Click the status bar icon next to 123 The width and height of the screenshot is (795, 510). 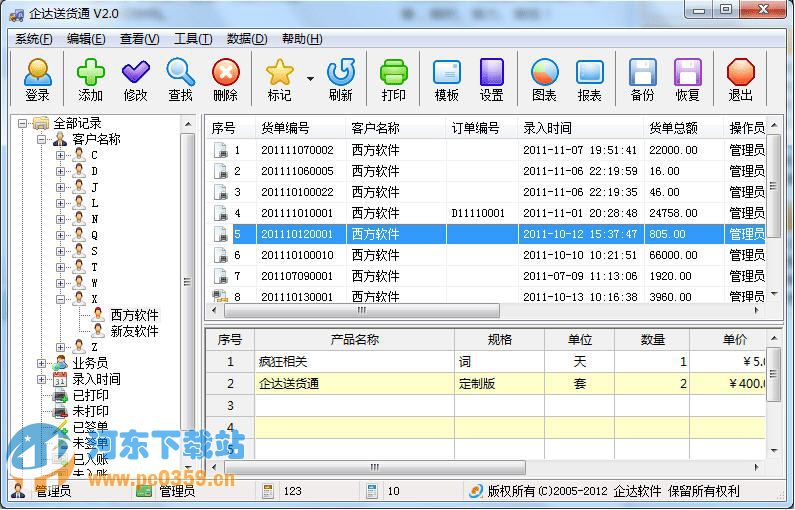click(x=268, y=491)
